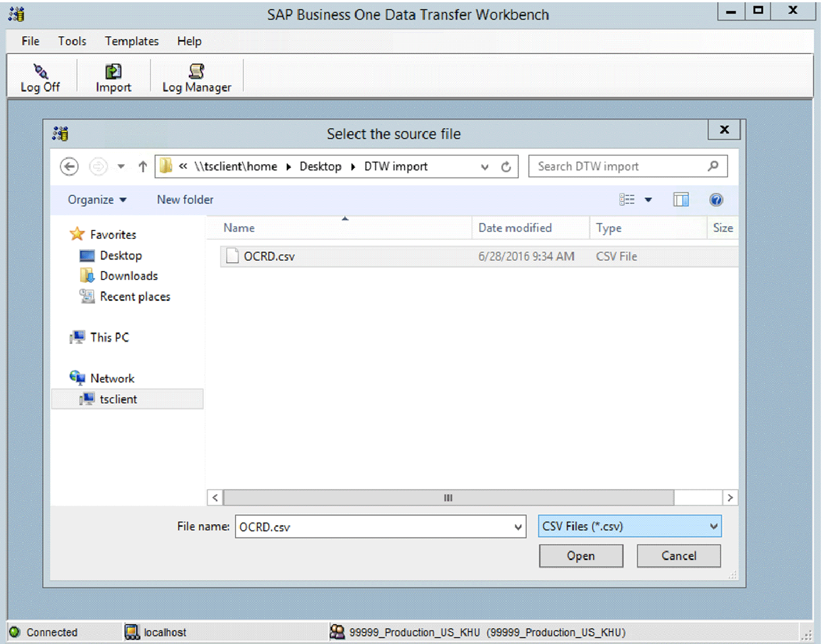Expand the view options dropdown arrow
The width and height of the screenshot is (822, 644).
tap(648, 200)
